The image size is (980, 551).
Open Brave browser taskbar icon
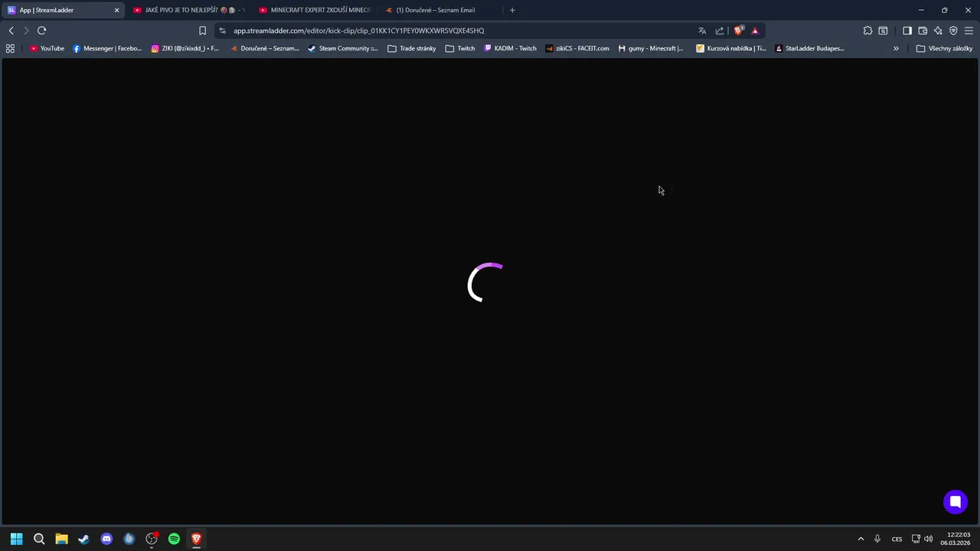pyautogui.click(x=196, y=539)
